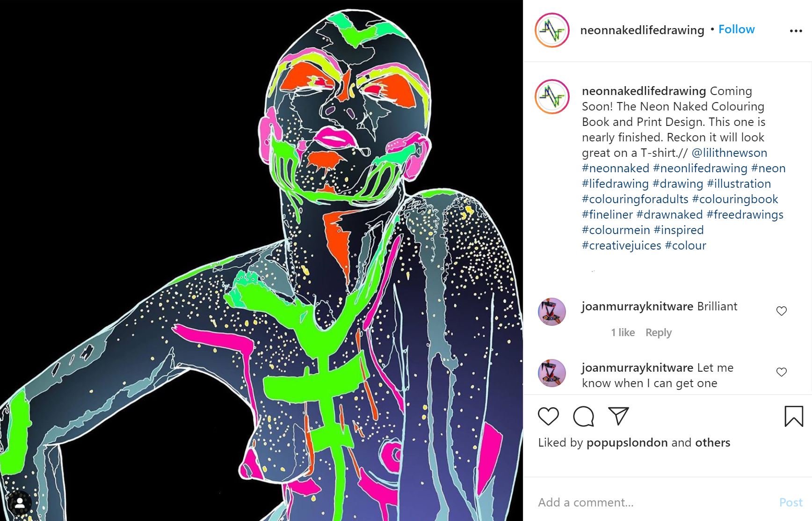Image resolution: width=812 pixels, height=521 pixels.
Task: Show tagged people icon on the artwork
Action: point(20,503)
